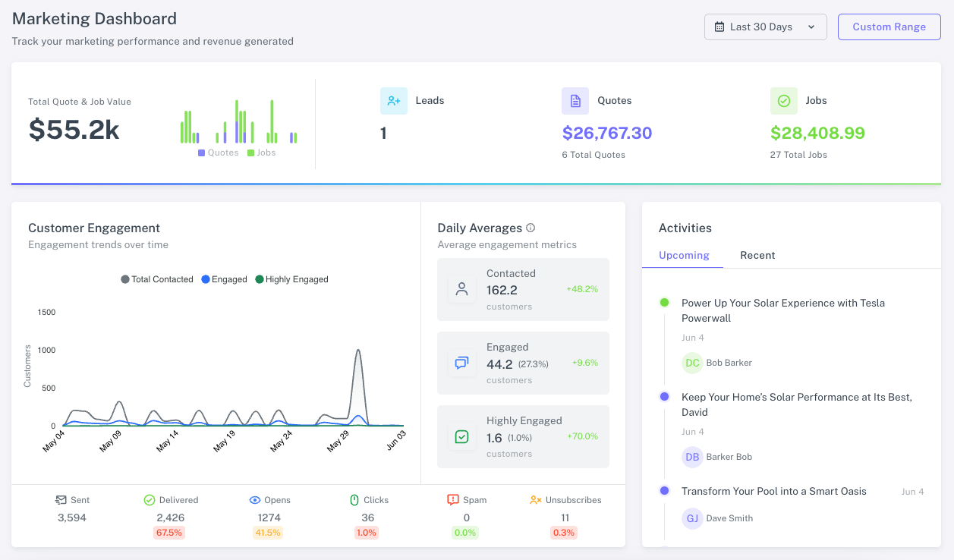The height and width of the screenshot is (560, 954).
Task: Click the Engaged chat bubbles icon
Action: pos(461,363)
